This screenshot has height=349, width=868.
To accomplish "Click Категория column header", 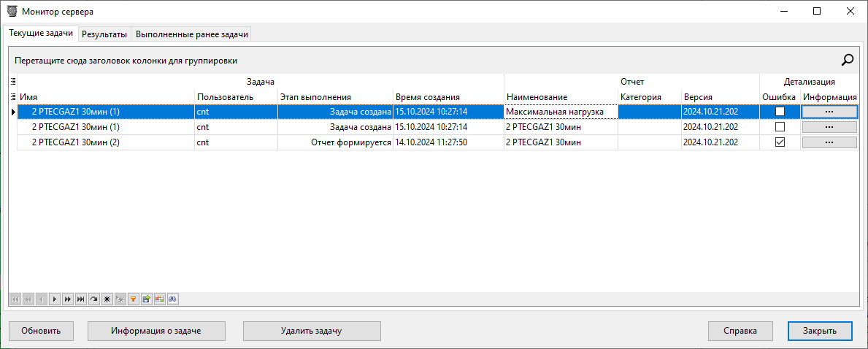I will 650,97.
